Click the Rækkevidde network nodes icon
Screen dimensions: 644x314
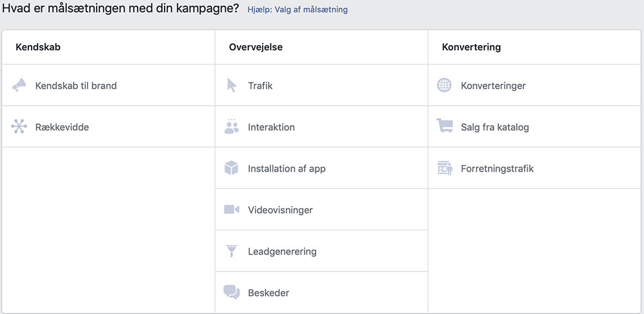coord(19,126)
